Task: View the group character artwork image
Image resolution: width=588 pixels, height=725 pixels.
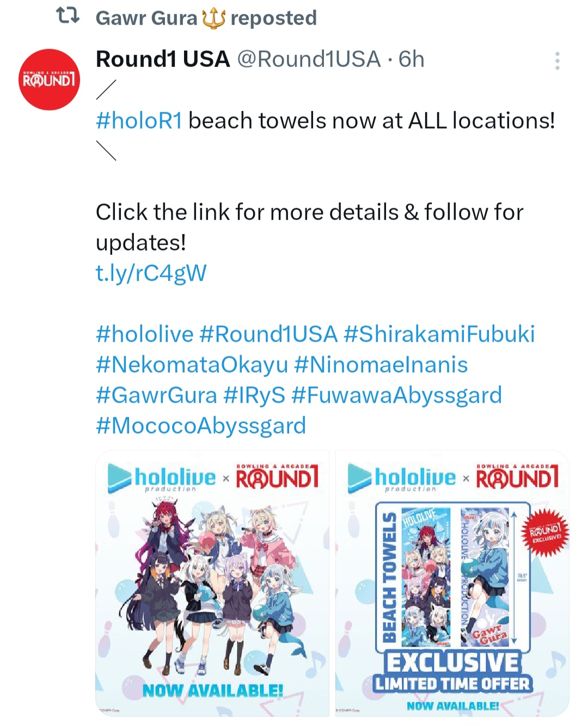Action: (212, 583)
